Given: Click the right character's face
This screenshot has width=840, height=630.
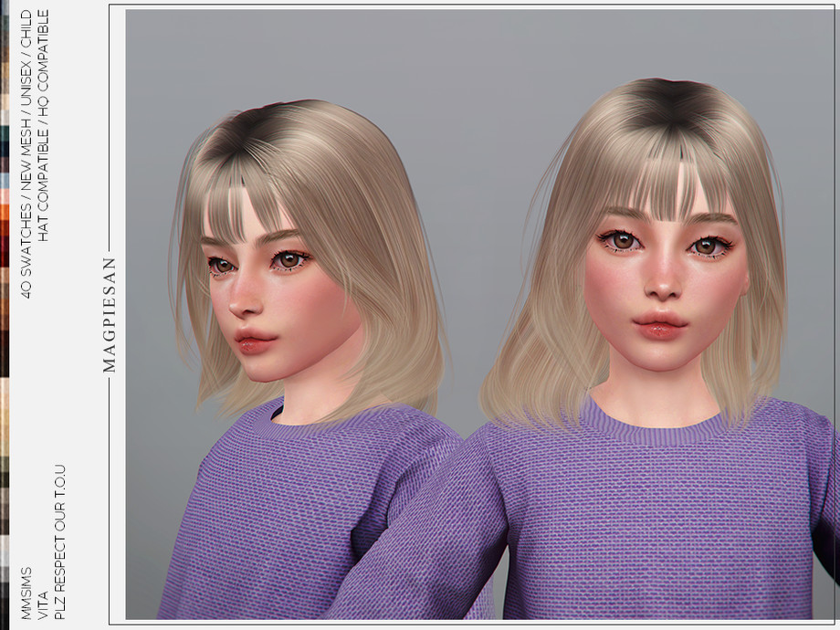Looking at the screenshot, I should pyautogui.click(x=662, y=283).
